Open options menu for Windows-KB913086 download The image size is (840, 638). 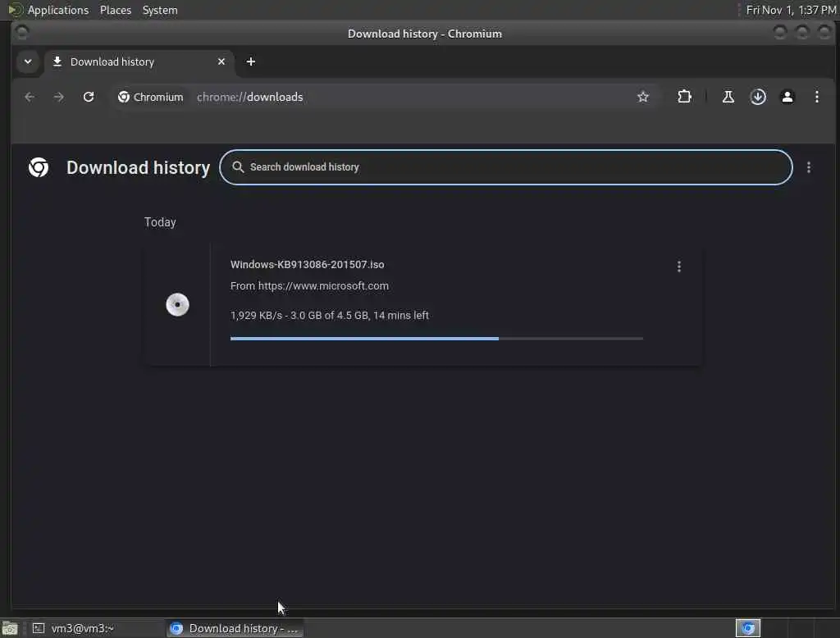678,267
